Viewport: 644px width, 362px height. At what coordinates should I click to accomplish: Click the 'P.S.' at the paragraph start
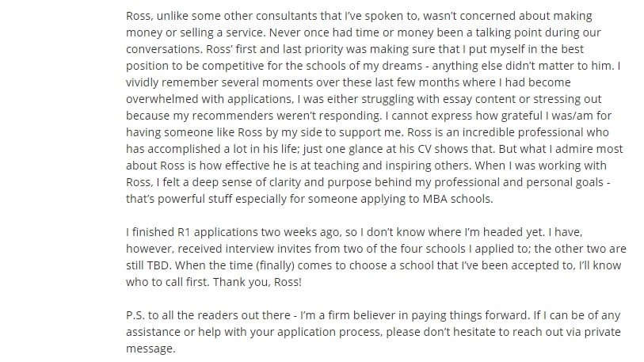click(x=135, y=315)
